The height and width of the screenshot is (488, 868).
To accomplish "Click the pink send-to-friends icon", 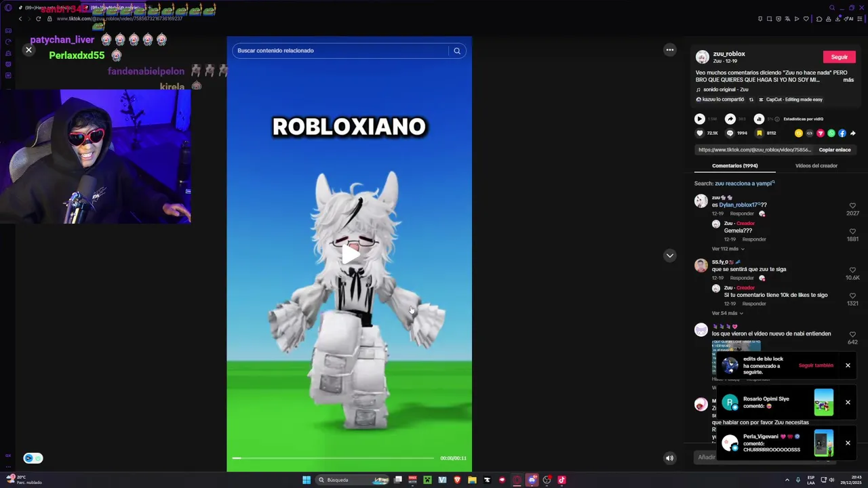I will coord(821,134).
